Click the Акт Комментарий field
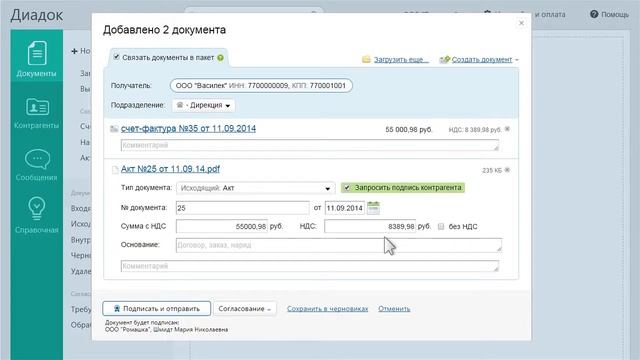The image size is (640, 360). [310, 266]
